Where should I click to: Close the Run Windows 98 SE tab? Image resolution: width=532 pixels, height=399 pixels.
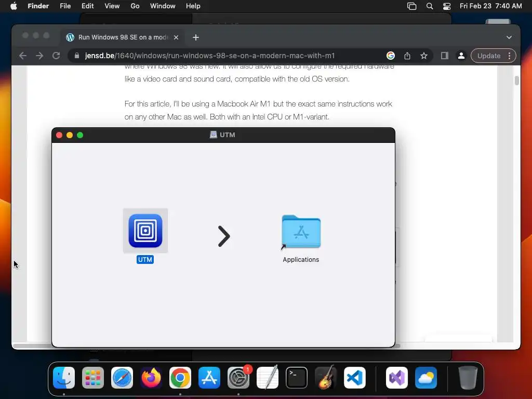tap(176, 37)
